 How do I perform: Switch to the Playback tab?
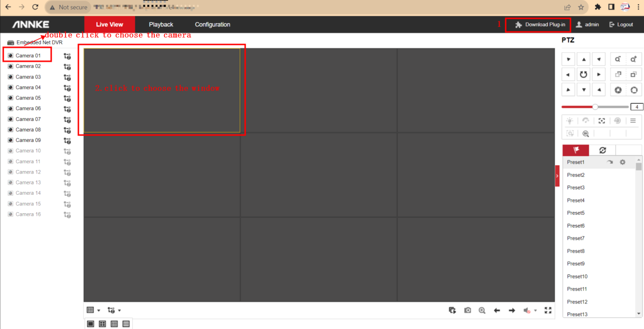tap(161, 25)
